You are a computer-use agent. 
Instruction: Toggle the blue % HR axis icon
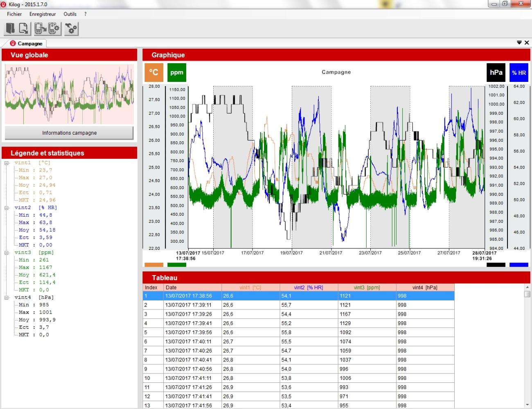click(x=518, y=72)
